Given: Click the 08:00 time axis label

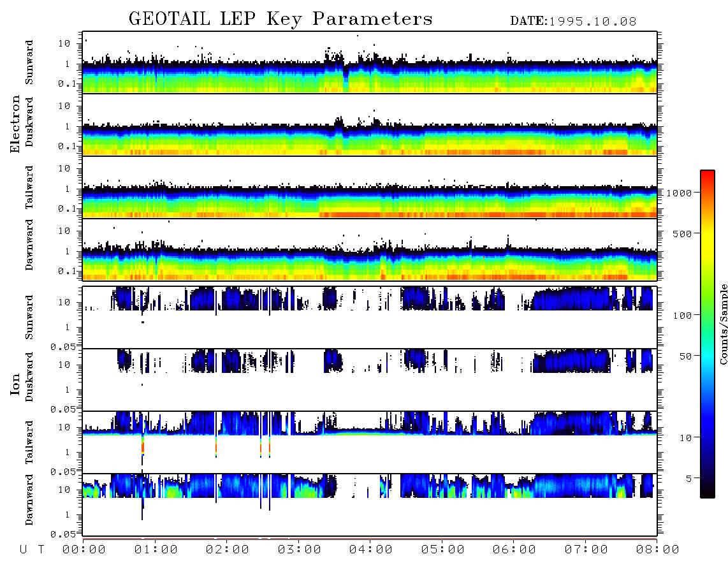Looking at the screenshot, I should (658, 550).
